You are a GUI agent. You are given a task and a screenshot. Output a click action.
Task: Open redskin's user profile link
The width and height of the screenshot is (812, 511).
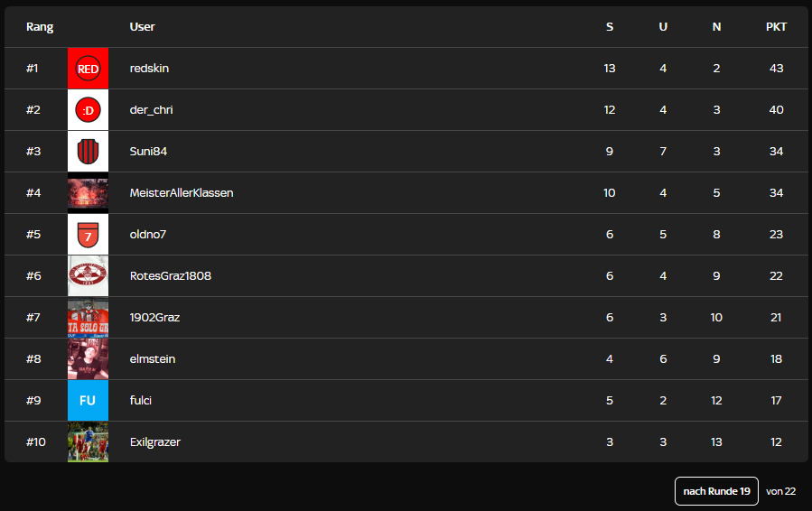tap(149, 69)
